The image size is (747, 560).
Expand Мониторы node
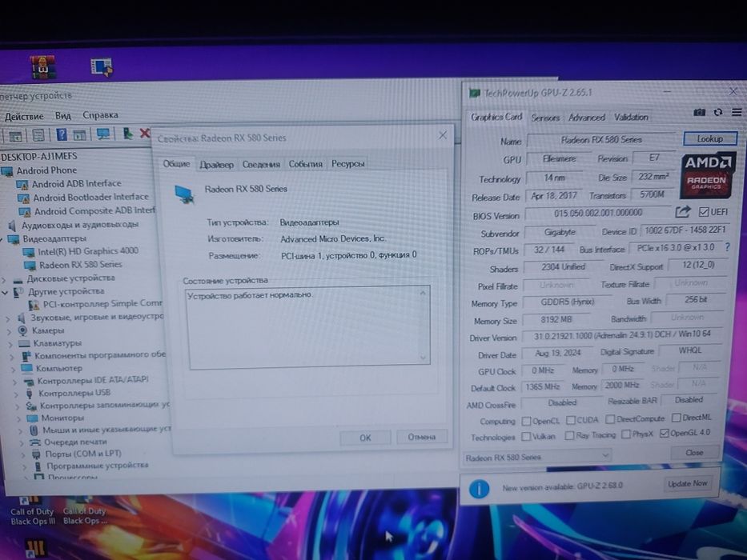[19, 419]
